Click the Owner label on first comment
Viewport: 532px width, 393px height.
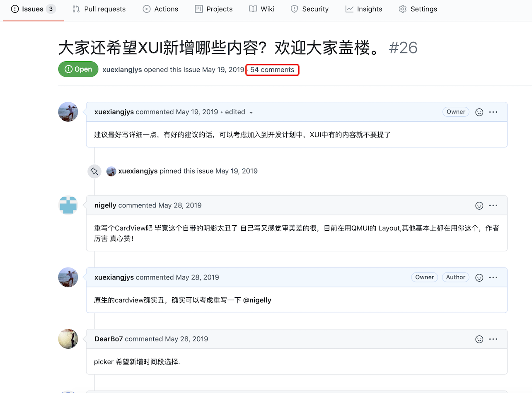tap(456, 112)
